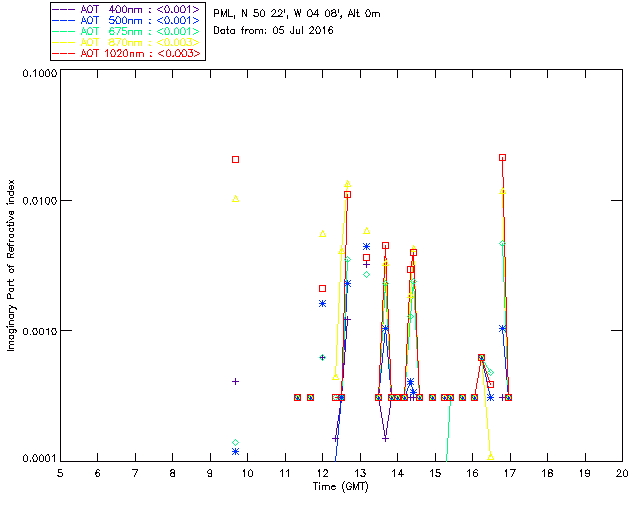Click the blue asterisk marker near 9.7 GMT
The width and height of the screenshot is (640, 512).
click(236, 452)
